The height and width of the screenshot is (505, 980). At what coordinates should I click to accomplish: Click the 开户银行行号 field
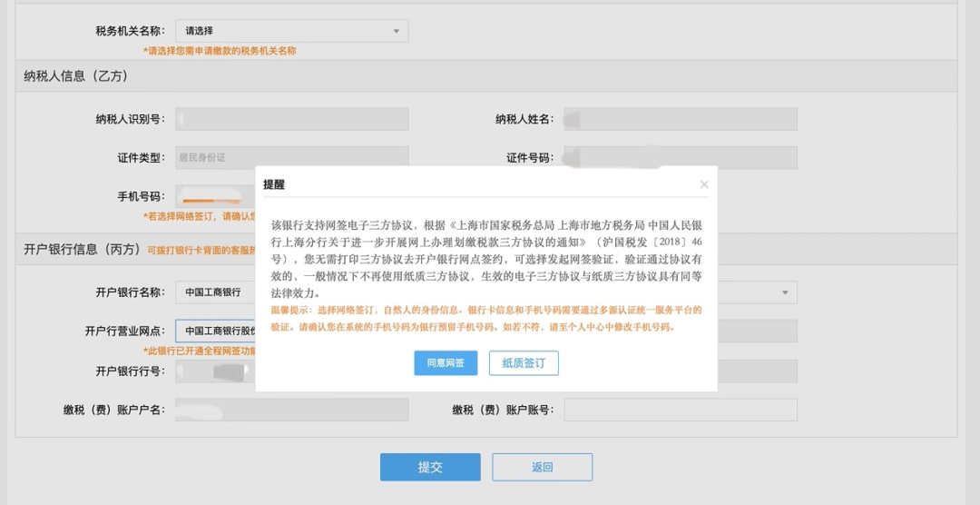point(216,371)
